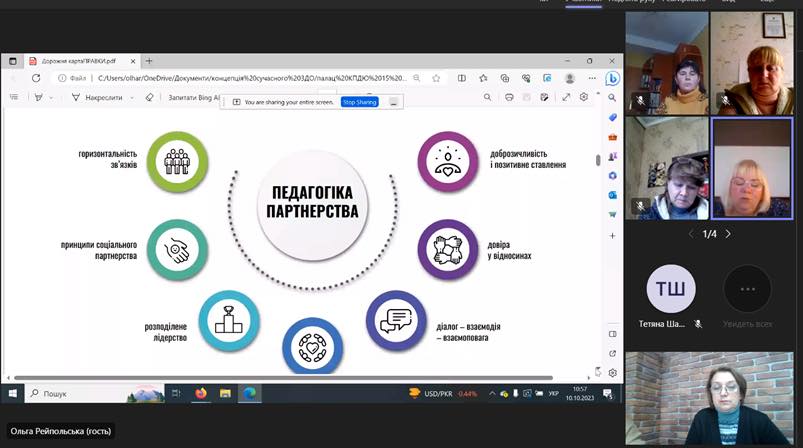This screenshot has width=803, height=448.
Task: Open Microsoft Edge taskbar icon
Action: coord(249,393)
